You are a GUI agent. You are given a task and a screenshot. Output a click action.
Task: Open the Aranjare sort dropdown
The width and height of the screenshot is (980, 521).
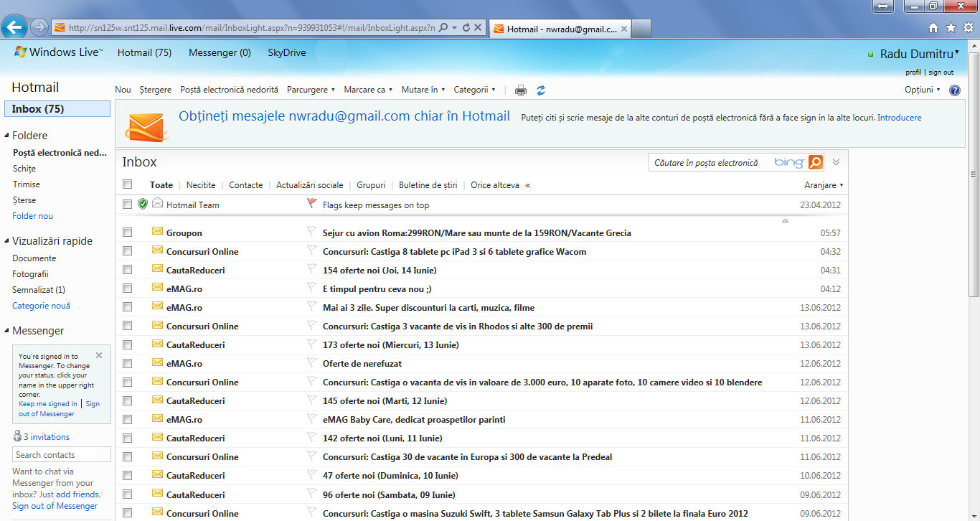[x=824, y=184]
